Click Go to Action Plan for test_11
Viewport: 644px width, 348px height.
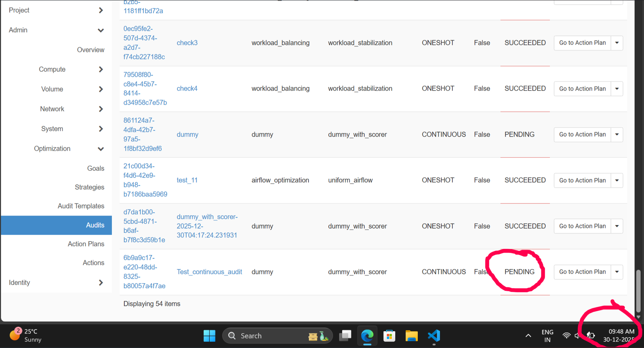pos(582,180)
